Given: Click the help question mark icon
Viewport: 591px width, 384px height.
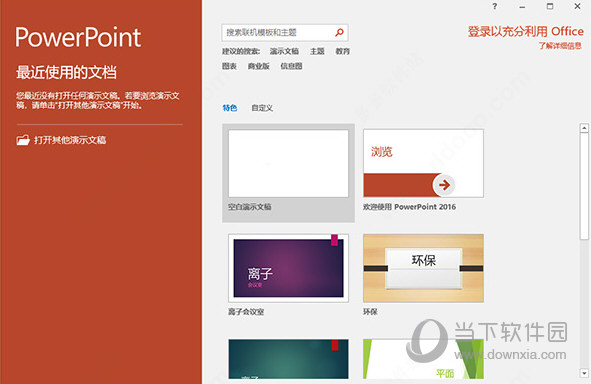Looking at the screenshot, I should click(495, 6).
